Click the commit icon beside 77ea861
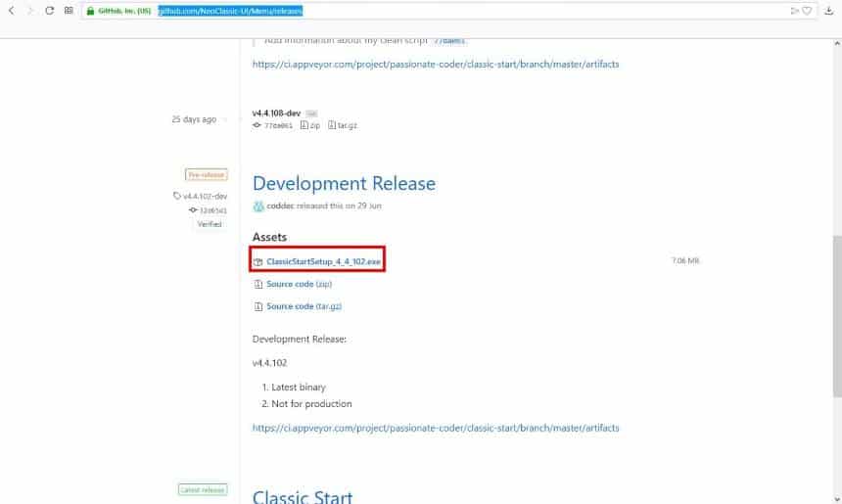 point(257,125)
